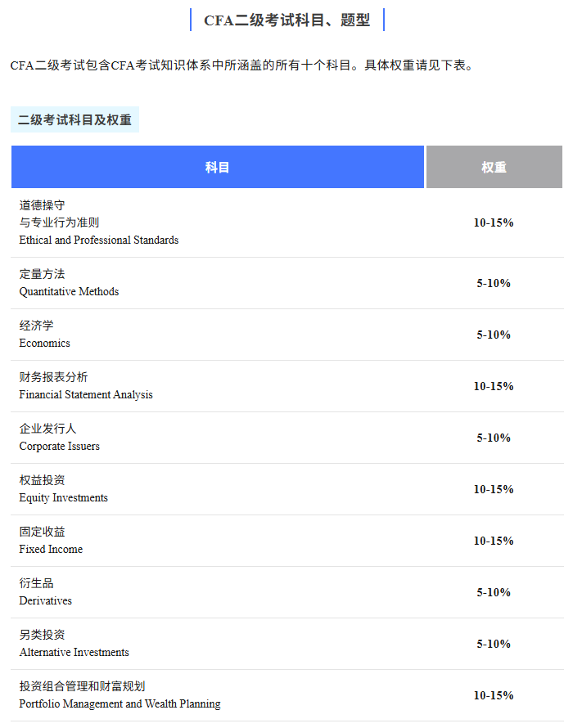
Task: Select the Corporate Issuers subject text
Action: (x=60, y=446)
